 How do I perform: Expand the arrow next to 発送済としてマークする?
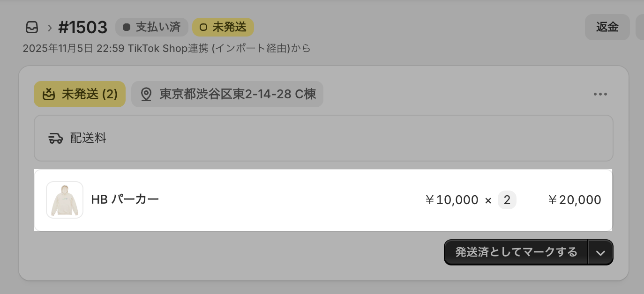(600, 253)
